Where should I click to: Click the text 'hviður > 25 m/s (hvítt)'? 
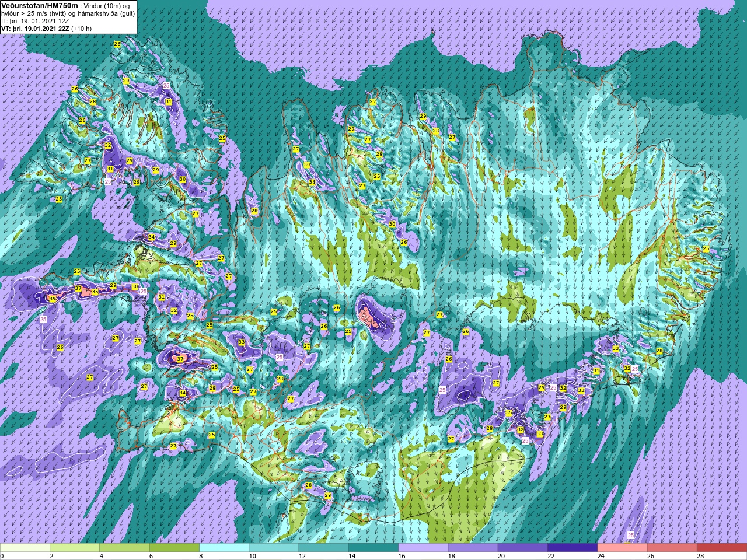pyautogui.click(x=33, y=13)
